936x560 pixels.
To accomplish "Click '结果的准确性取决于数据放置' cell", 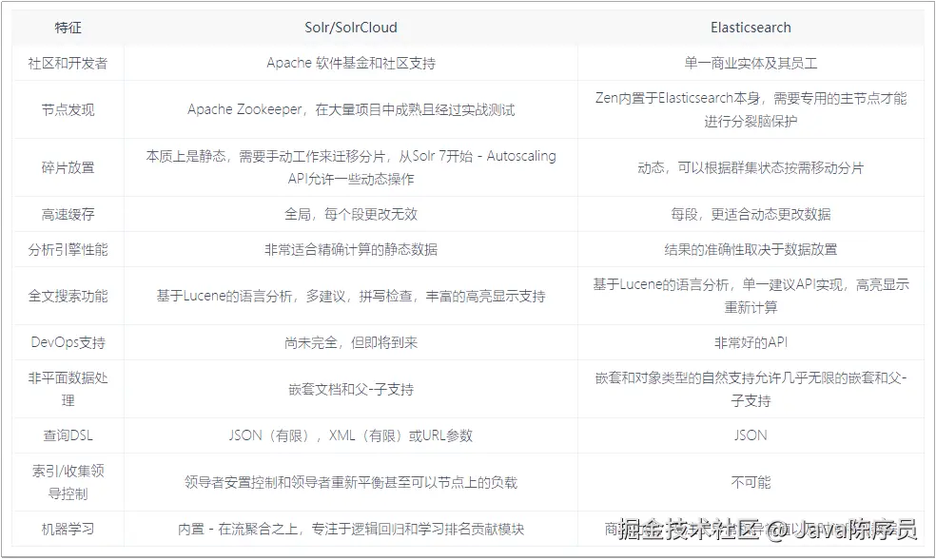I will pyautogui.click(x=751, y=249).
